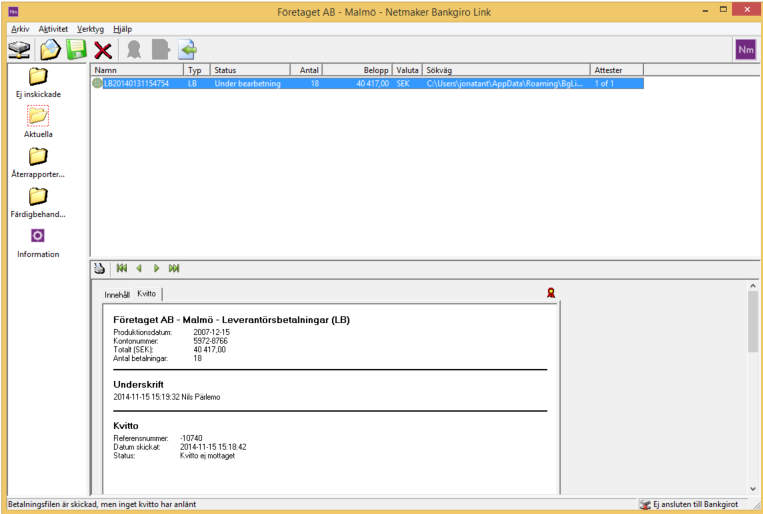Go to last page in preview
Image resolution: width=763 pixels, height=514 pixels.
174,268
